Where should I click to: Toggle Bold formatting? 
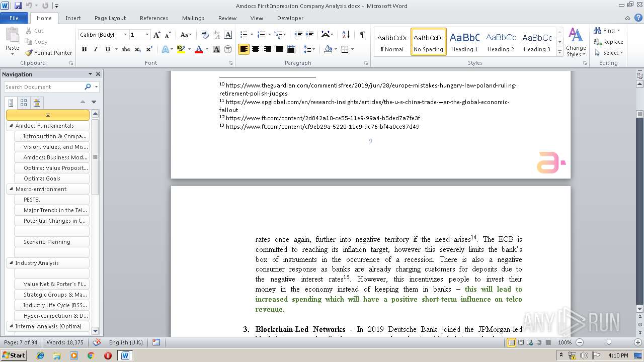tap(84, 49)
